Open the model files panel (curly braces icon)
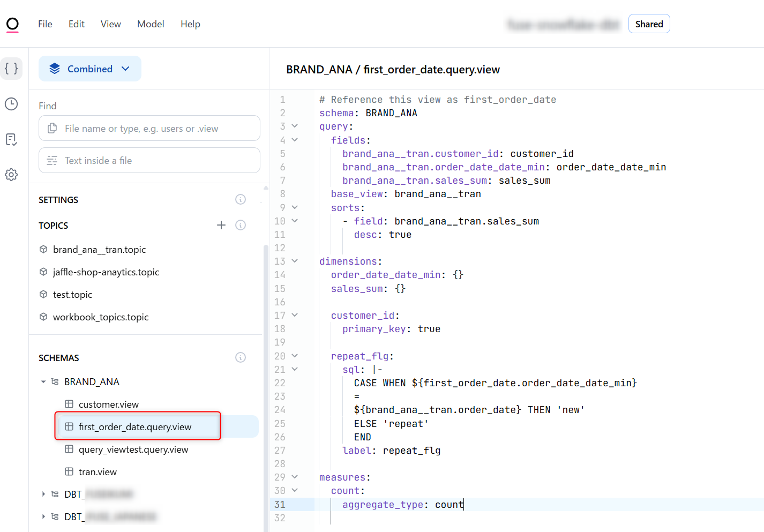This screenshot has width=764, height=532. [x=11, y=69]
